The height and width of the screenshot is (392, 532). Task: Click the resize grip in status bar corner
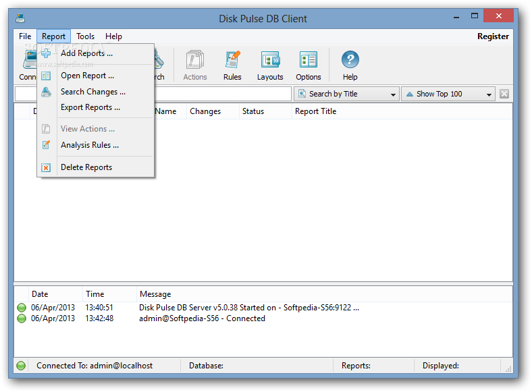(508, 369)
